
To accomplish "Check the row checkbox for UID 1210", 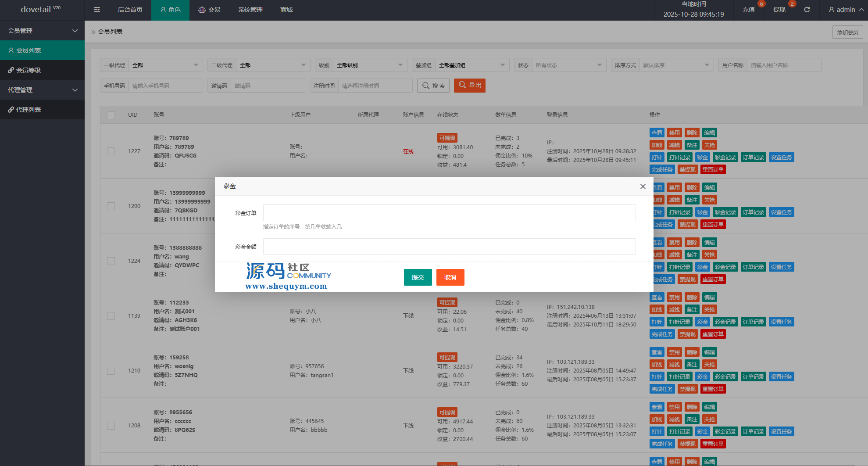I will tap(111, 371).
